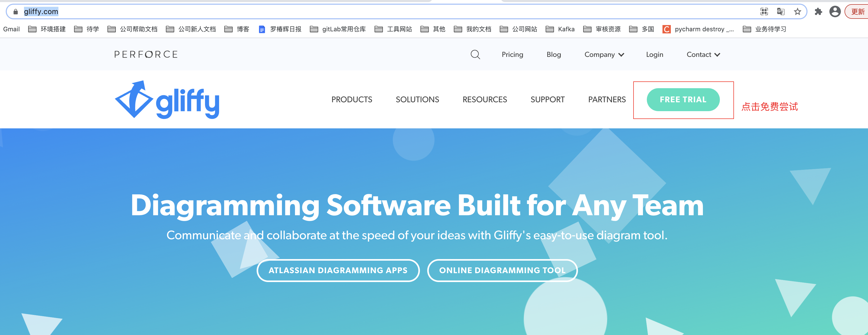Click the search magnifier icon
868x335 pixels.
pos(475,54)
